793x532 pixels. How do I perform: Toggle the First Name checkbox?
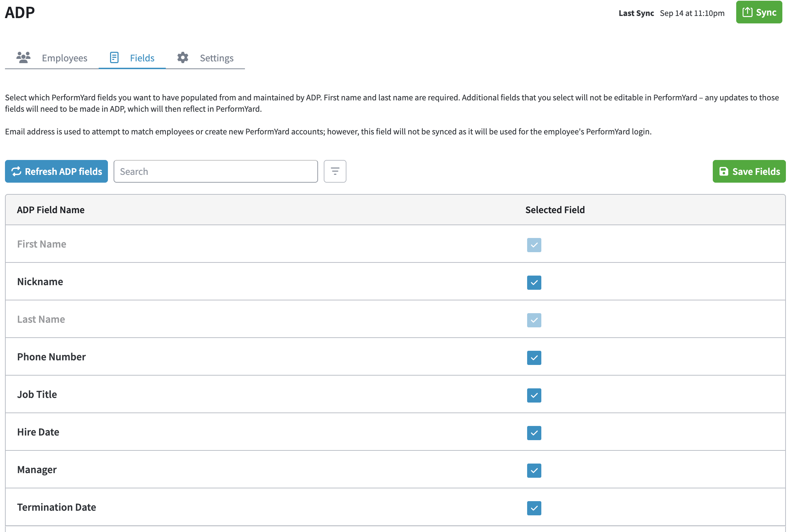click(534, 245)
